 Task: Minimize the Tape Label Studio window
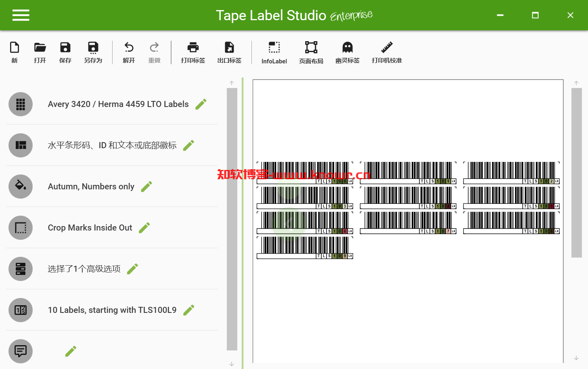click(x=500, y=15)
